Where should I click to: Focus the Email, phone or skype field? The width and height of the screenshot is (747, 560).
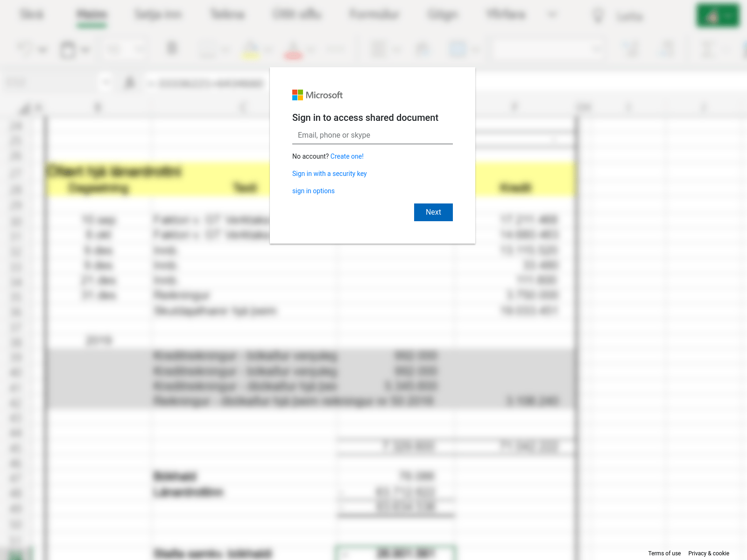pyautogui.click(x=373, y=135)
